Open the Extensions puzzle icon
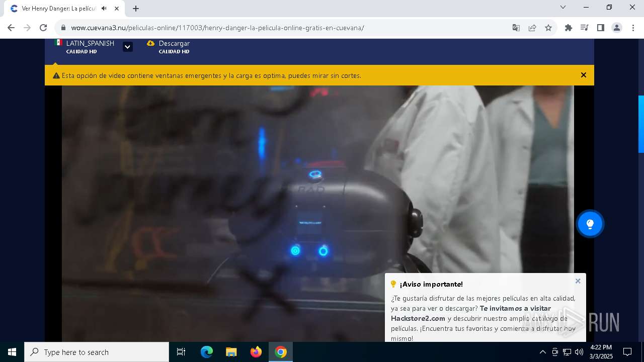The height and width of the screenshot is (362, 644). pos(569,28)
